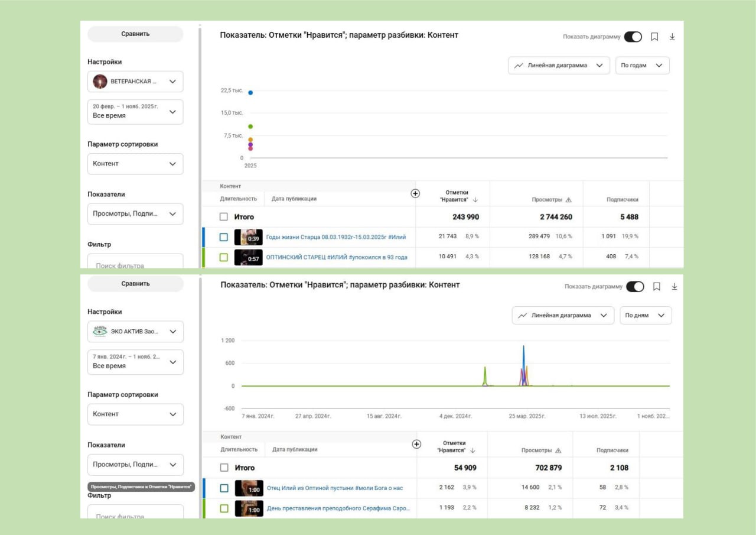
Task: Toggle the Показать диаграмму switch in the bottom panel
Action: (635, 287)
